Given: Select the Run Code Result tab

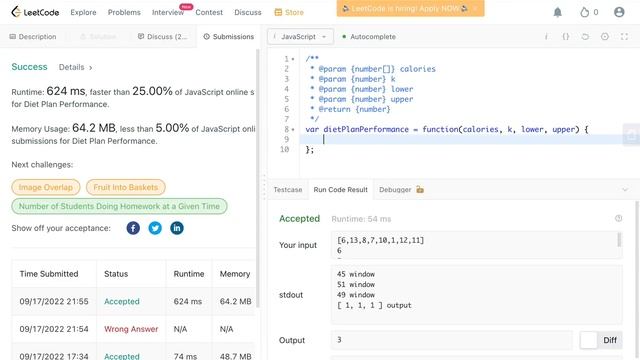Looking at the screenshot, I should click(340, 189).
